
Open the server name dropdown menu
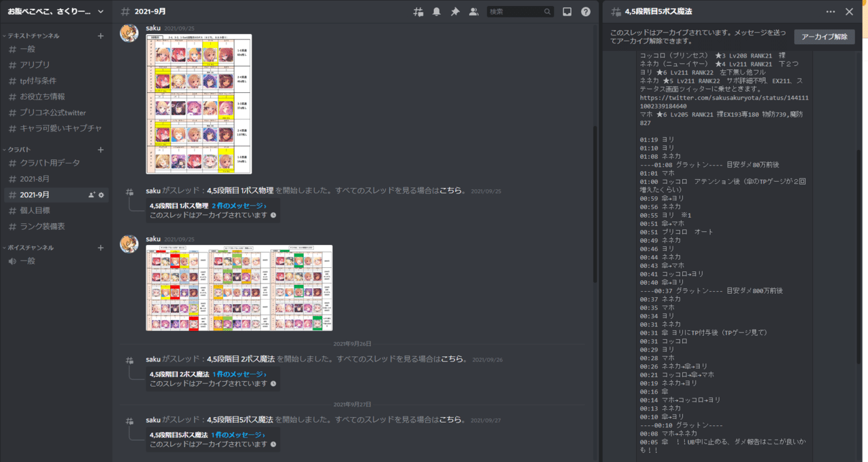(x=54, y=11)
